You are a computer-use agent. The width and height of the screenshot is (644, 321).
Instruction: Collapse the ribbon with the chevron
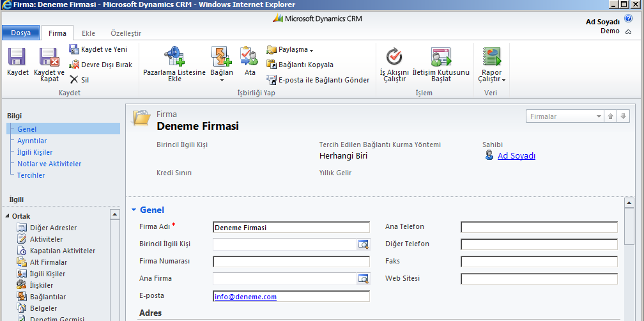(628, 31)
